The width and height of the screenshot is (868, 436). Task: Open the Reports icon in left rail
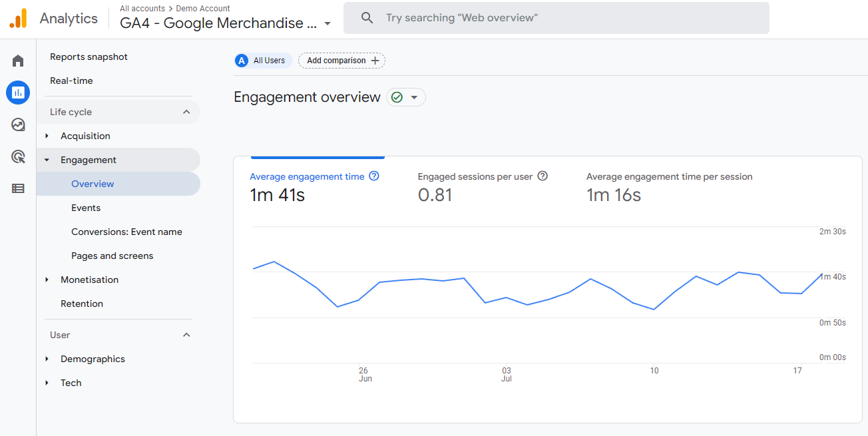pos(18,93)
